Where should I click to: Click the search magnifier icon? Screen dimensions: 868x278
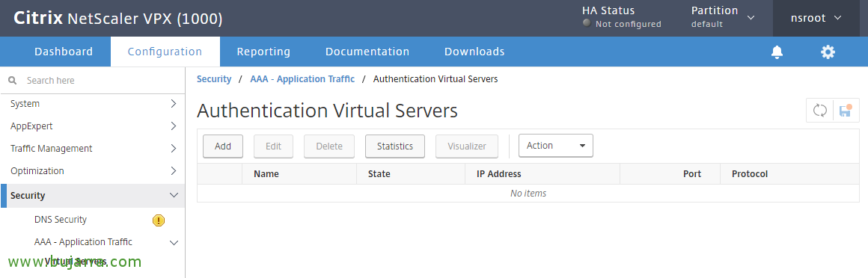pos(12,81)
